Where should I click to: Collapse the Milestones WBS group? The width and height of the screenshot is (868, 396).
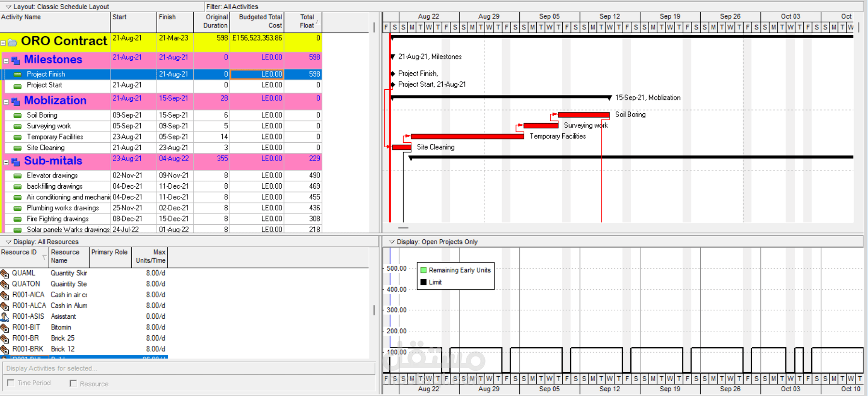pos(6,61)
